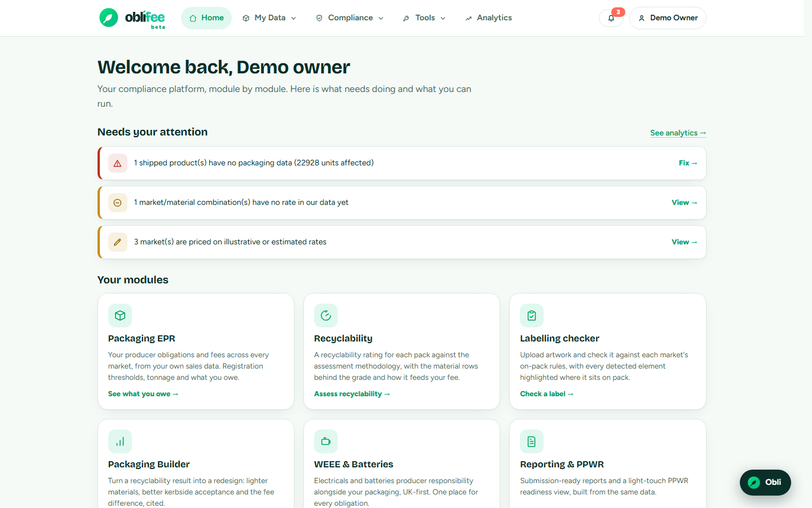Image resolution: width=812 pixels, height=508 pixels.
Task: Click the Packaging Builder card title
Action: 149,465
